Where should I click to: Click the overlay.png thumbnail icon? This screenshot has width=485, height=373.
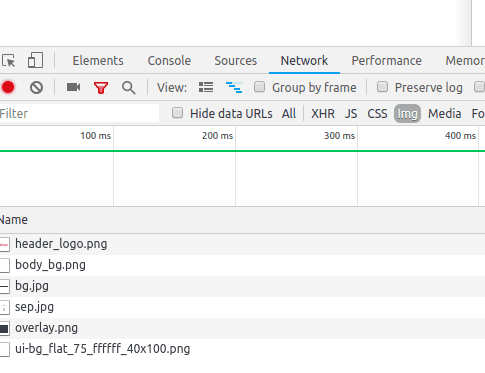pos(4,329)
